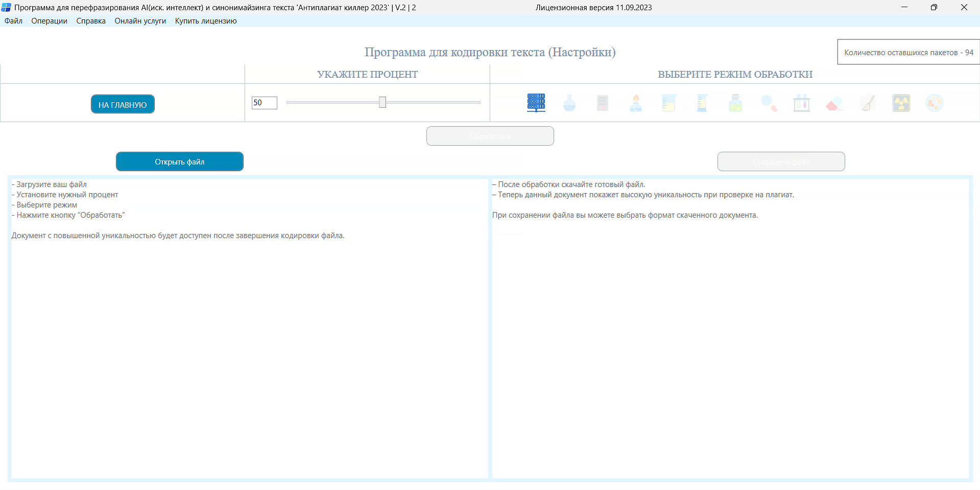Minimize the application window
Viewport: 980px width, 490px height.
(904, 7)
